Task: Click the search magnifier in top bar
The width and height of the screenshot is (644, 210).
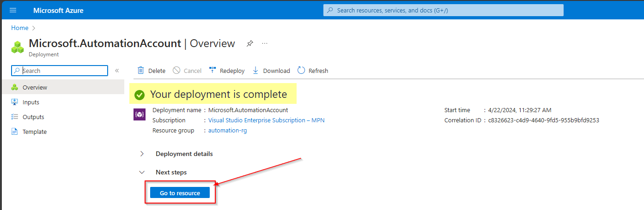Action: point(330,10)
